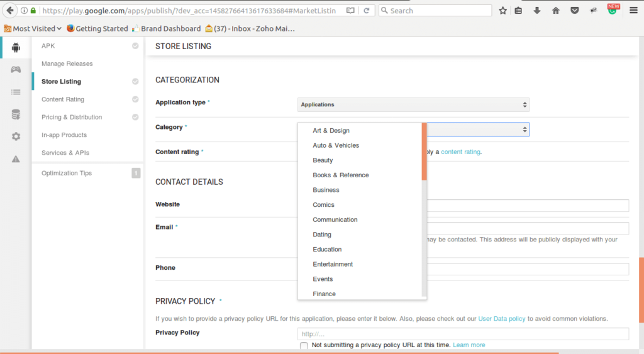The image size is (644, 354).
Task: Expand the Application type dropdown
Action: [413, 104]
